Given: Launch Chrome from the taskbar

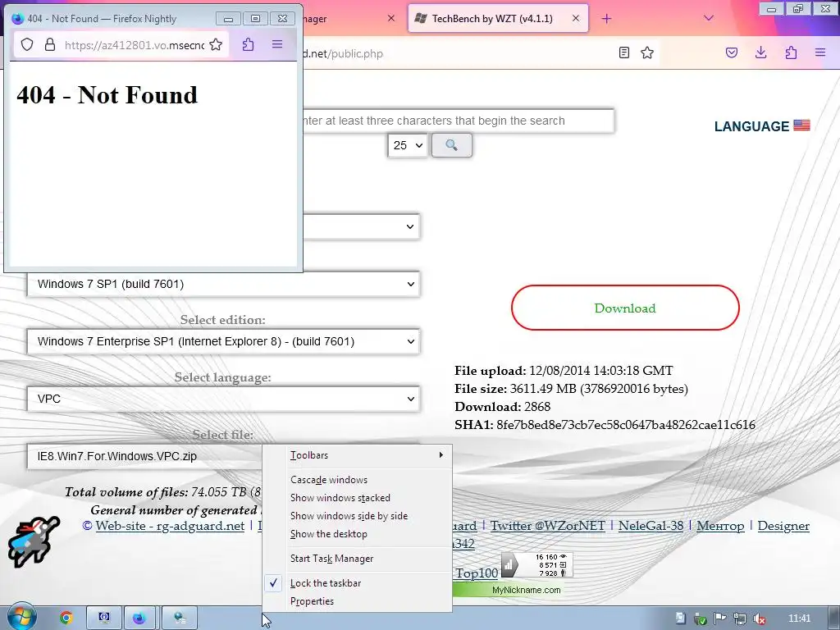Looking at the screenshot, I should pos(66,619).
